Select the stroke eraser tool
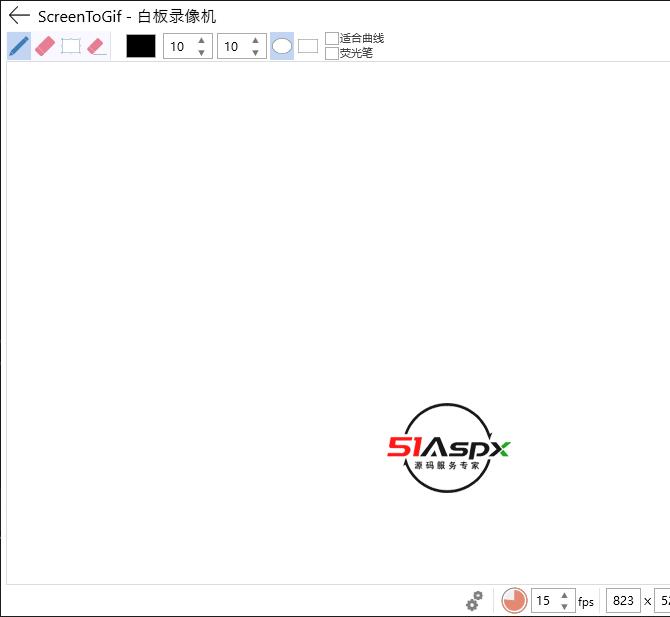670x617 pixels. 97,46
